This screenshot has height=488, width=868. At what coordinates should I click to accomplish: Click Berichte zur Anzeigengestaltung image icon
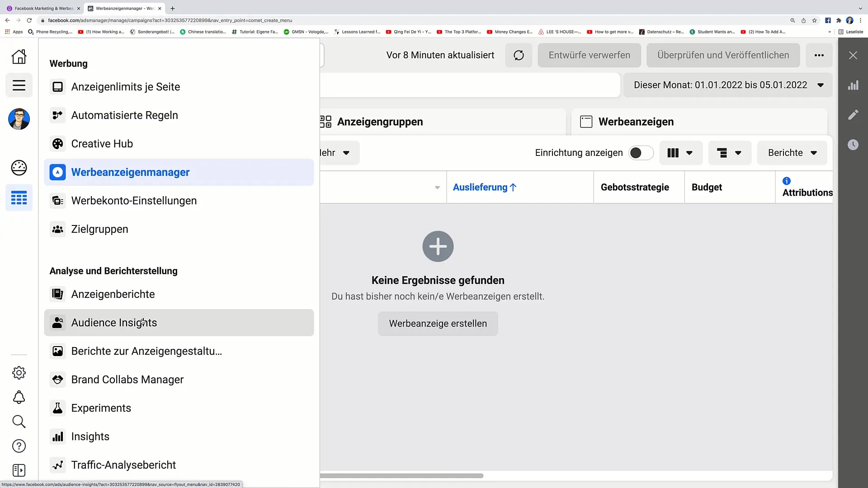[57, 351]
